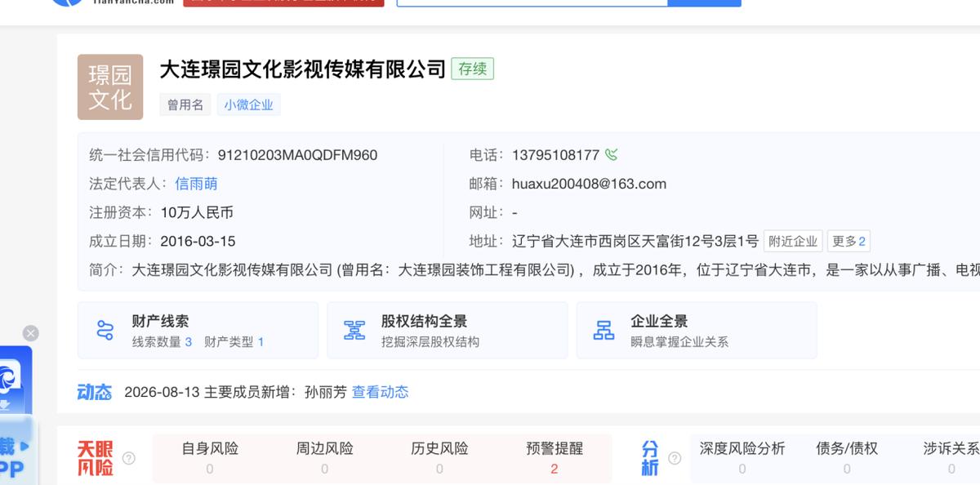The image size is (980, 485).
Task: Close the floating app download popup
Action: pos(30,333)
